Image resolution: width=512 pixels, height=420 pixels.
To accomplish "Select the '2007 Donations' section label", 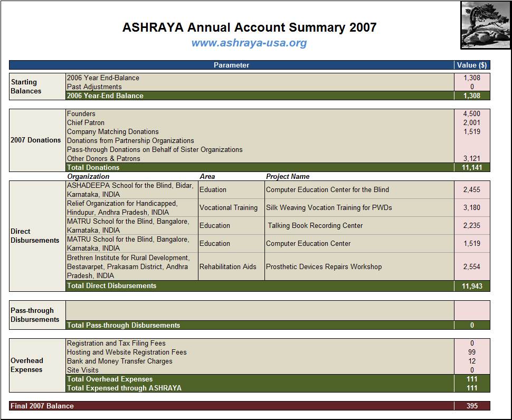I will click(x=35, y=140).
